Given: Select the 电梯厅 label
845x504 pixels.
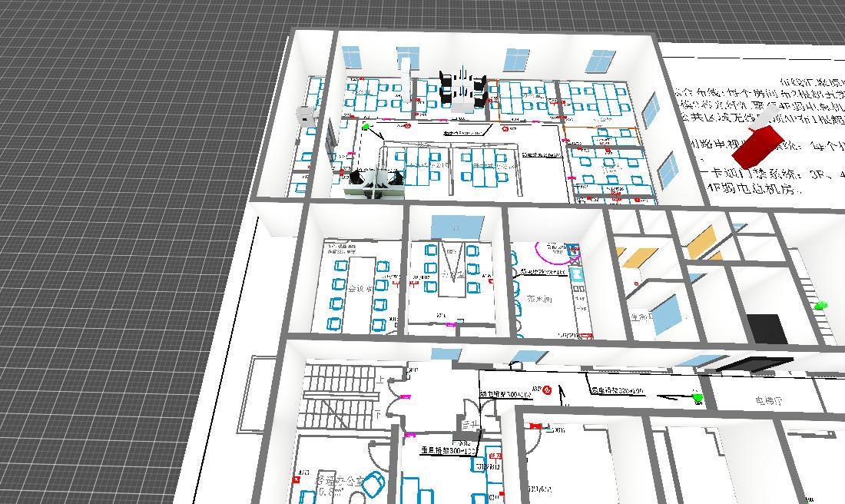Looking at the screenshot, I should tap(768, 401).
